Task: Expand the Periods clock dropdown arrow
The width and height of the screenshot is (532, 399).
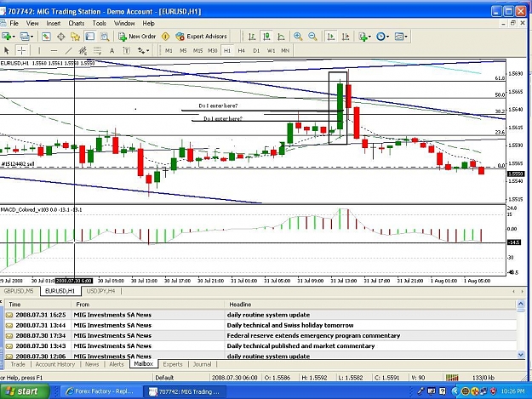Action: [x=387, y=37]
